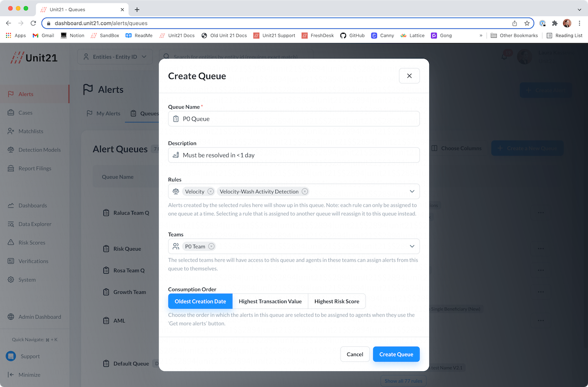The width and height of the screenshot is (588, 387).
Task: Open Detection Models in the sidebar
Action: (34, 150)
